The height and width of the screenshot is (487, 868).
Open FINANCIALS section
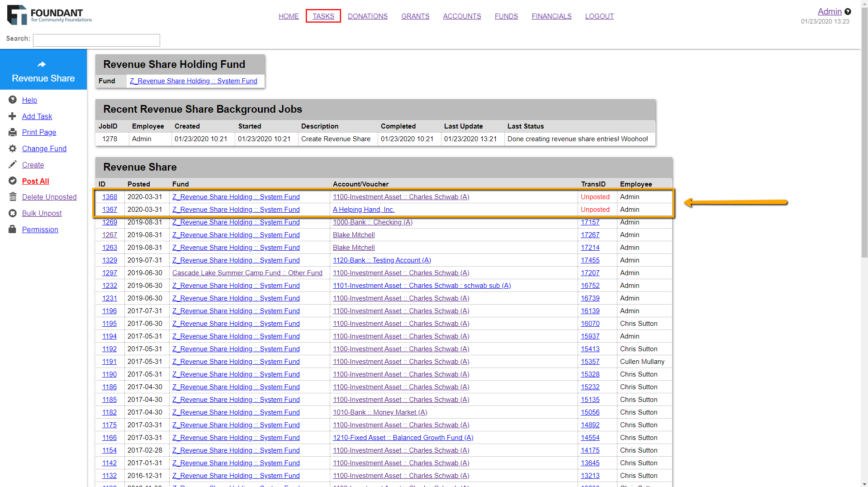pos(551,16)
